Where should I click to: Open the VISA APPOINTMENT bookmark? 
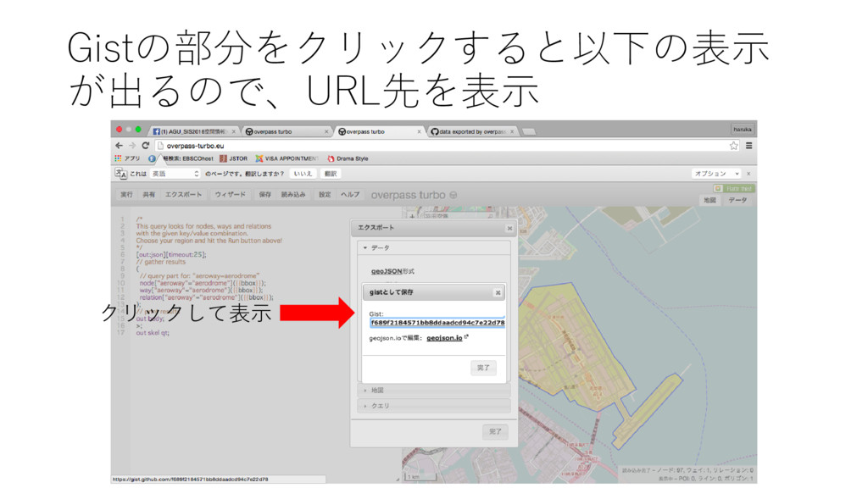287,158
